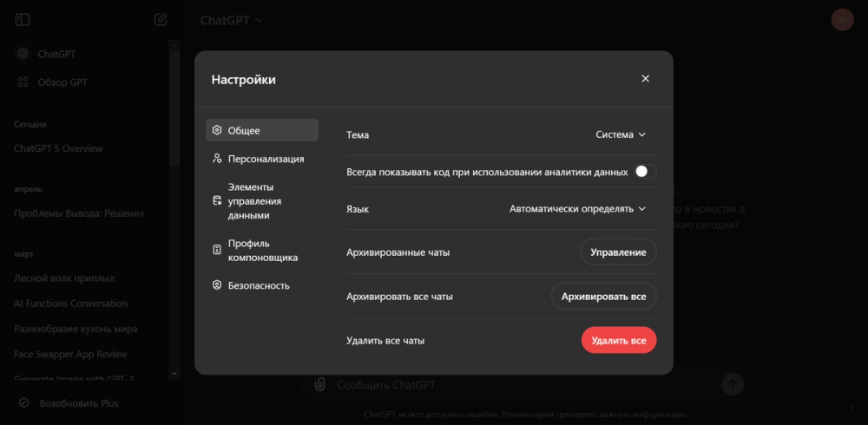This screenshot has width=868, height=425.
Task: Open the Профиль компоновщика tab
Action: (262, 250)
